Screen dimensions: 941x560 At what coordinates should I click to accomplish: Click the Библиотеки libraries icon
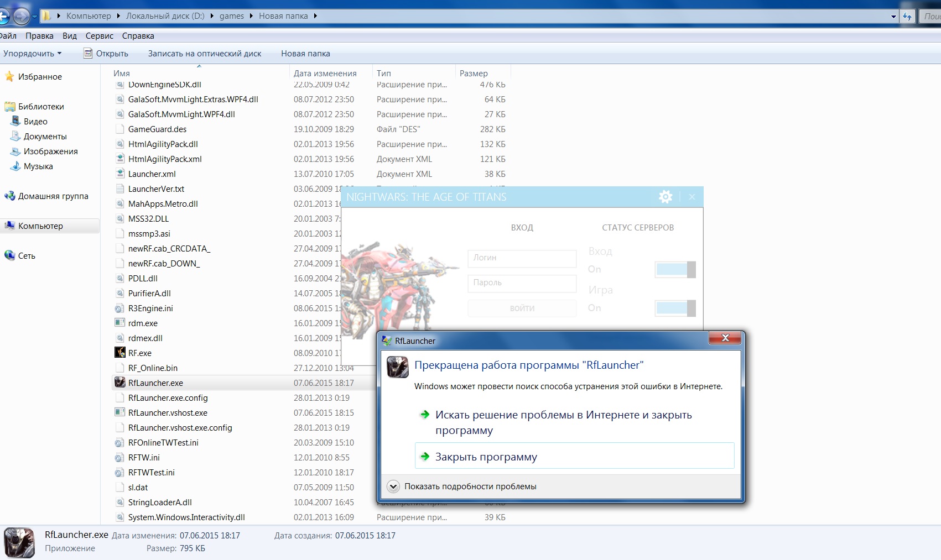tap(9, 106)
